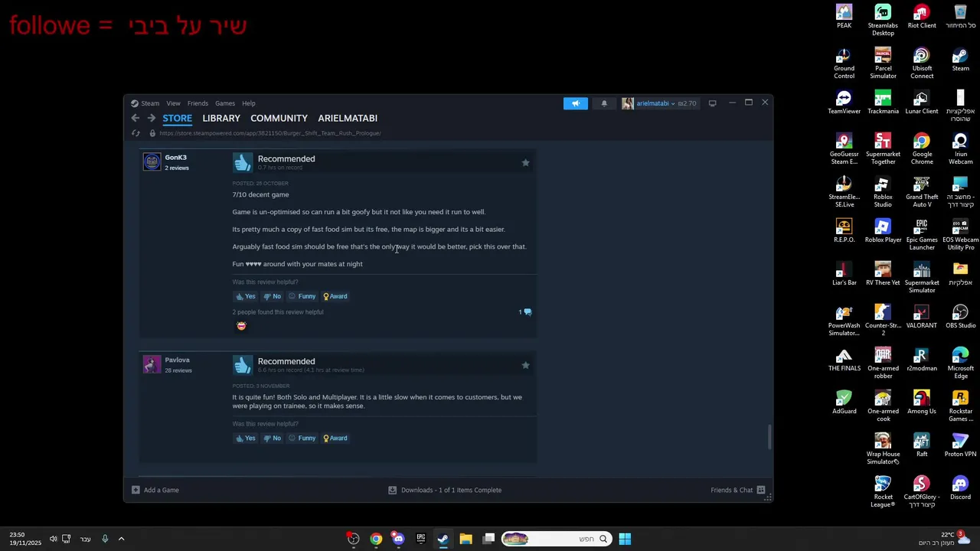This screenshot has height=551, width=980.
Task: Open GonK3 reviewer avatar
Action: point(152,161)
